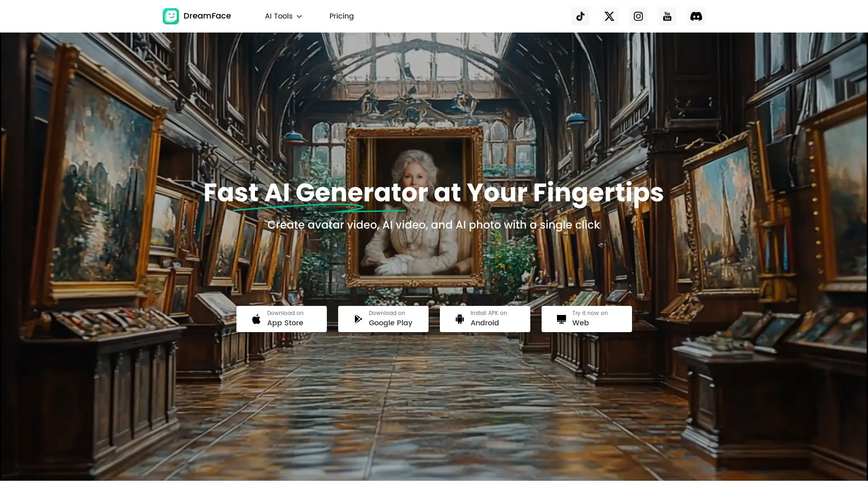Click the Android robot icon
868x488 pixels.
point(460,319)
